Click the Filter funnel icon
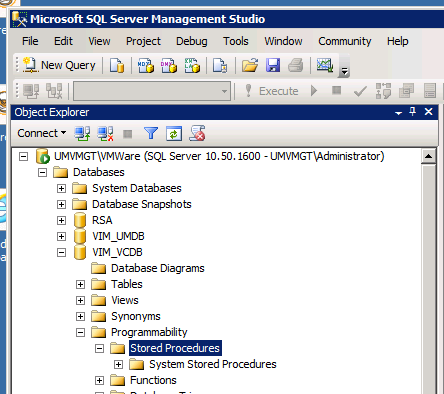Image resolution: width=444 pixels, height=394 pixels. pyautogui.click(x=151, y=134)
